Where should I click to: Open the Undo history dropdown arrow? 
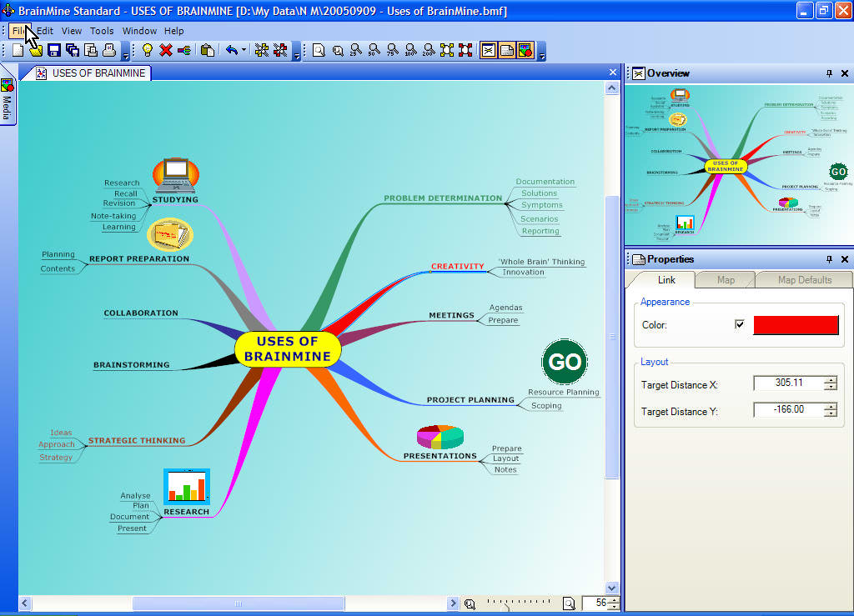244,51
